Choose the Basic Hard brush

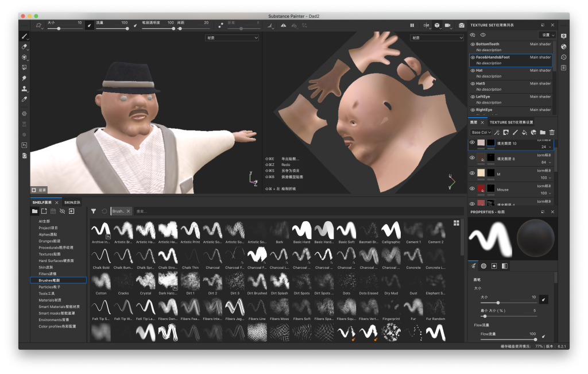[x=301, y=232]
